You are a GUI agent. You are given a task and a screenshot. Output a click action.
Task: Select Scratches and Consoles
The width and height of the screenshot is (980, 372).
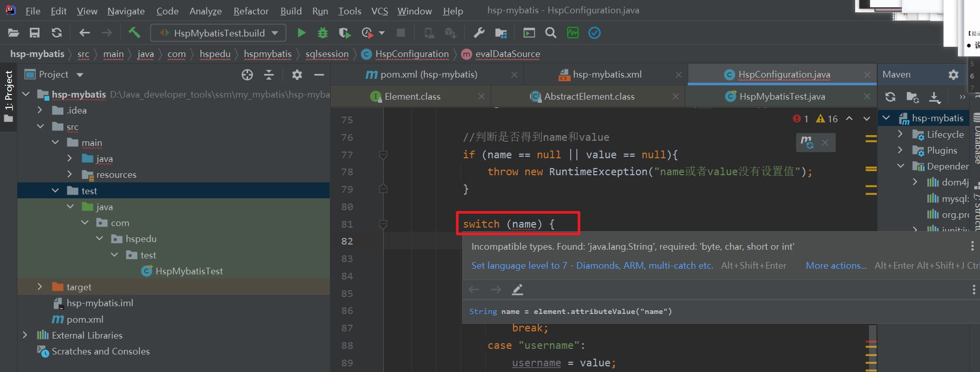click(101, 351)
